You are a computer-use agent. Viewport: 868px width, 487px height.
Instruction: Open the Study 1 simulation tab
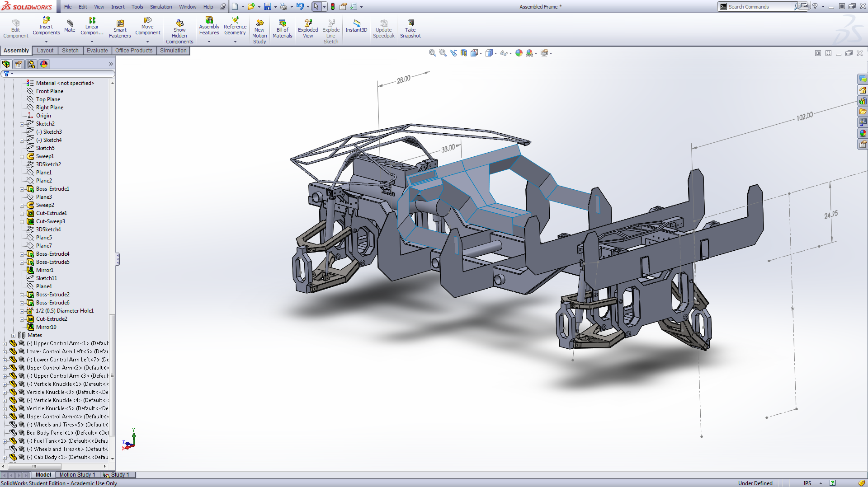point(119,475)
